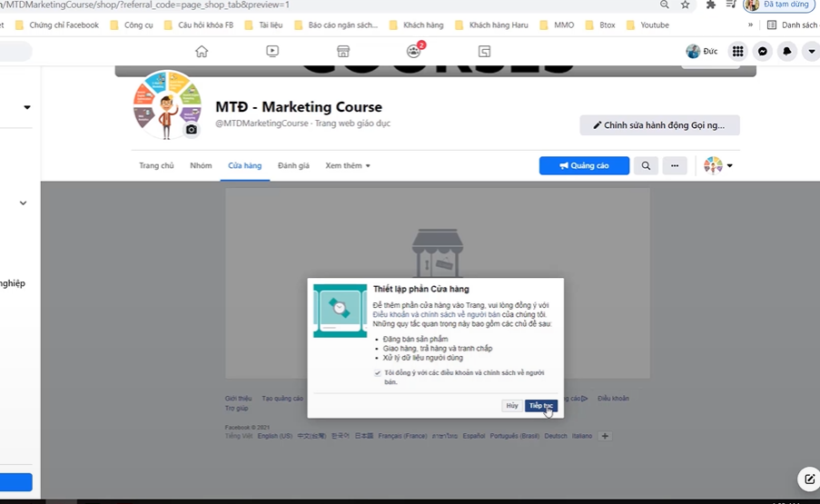Open the three-dot more options button
This screenshot has height=504, width=820.
tap(675, 166)
